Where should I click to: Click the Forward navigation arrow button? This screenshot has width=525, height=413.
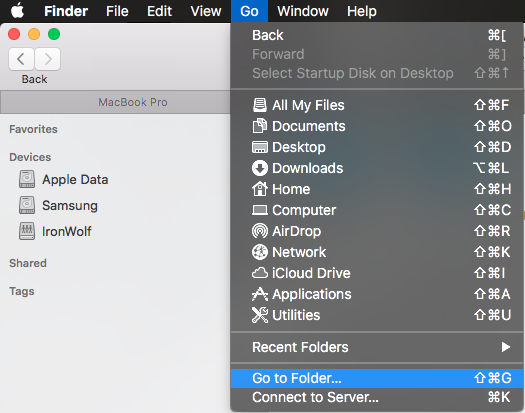[48, 59]
